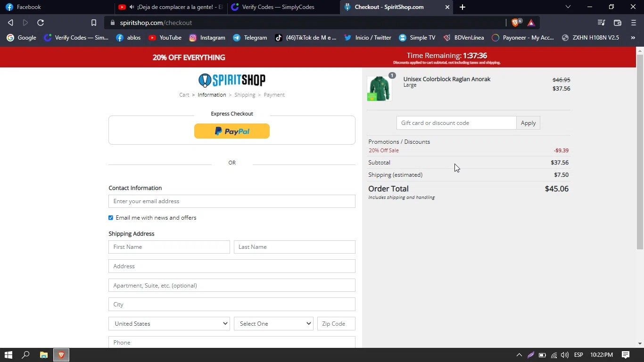644x362 pixels.
Task: Go to the Cart breadcrumb
Action: tap(184, 95)
